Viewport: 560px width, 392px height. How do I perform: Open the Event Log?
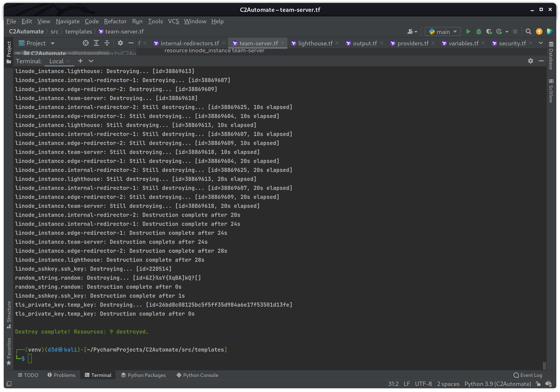[x=528, y=375]
